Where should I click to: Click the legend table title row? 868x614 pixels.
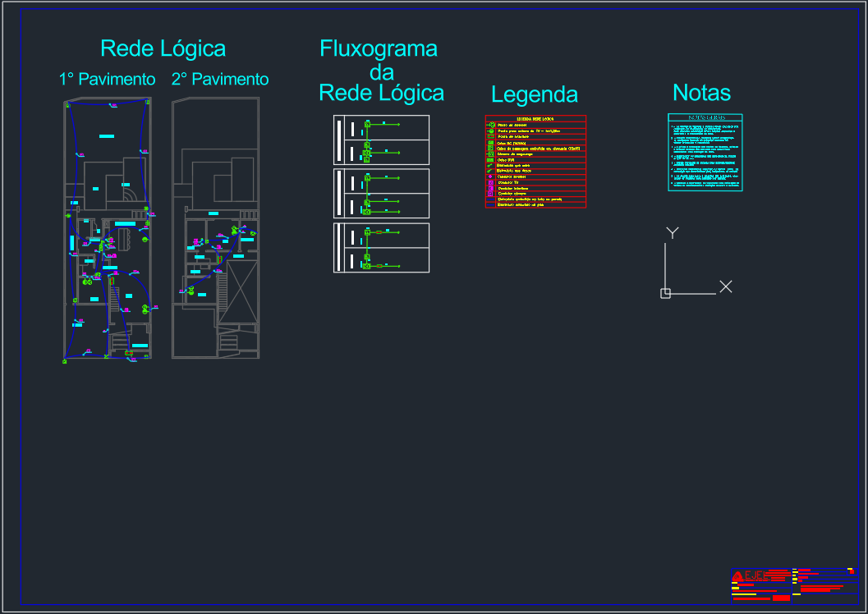point(535,118)
